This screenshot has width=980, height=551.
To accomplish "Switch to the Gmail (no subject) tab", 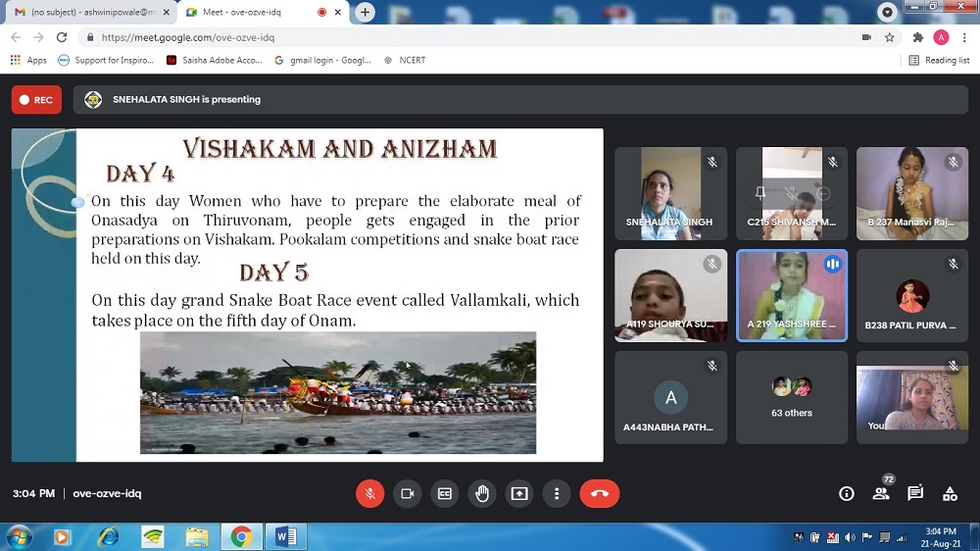I will (x=86, y=12).
